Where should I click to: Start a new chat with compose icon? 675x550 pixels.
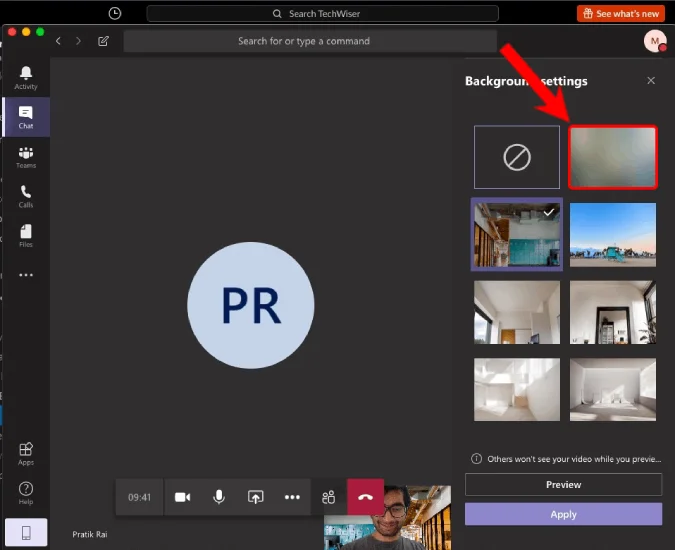(103, 41)
